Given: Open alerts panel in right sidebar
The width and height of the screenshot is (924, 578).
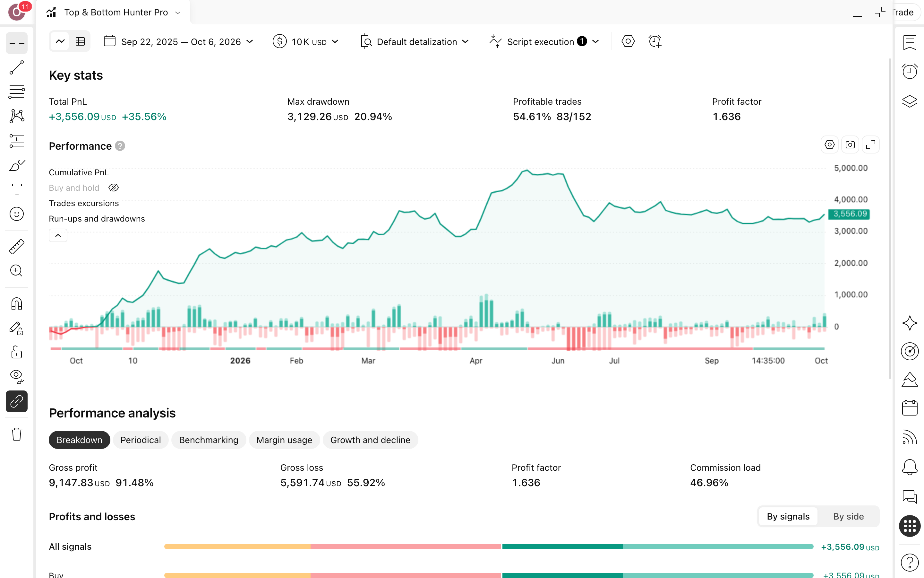Looking at the screenshot, I should [910, 72].
